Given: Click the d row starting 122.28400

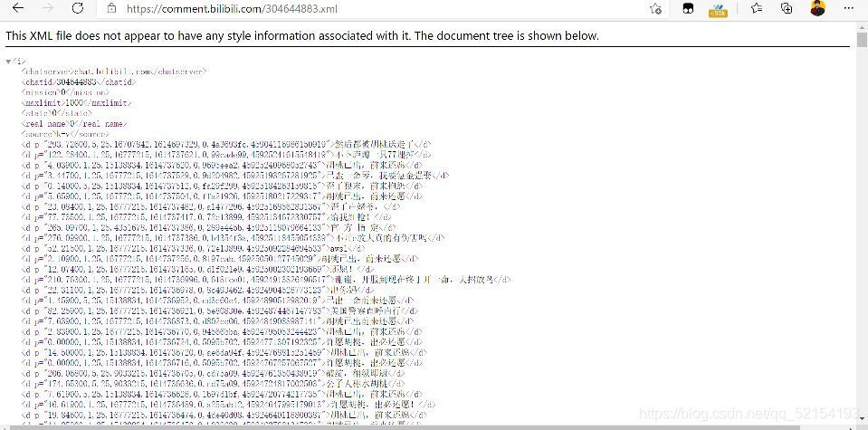Looking at the screenshot, I should point(226,155).
